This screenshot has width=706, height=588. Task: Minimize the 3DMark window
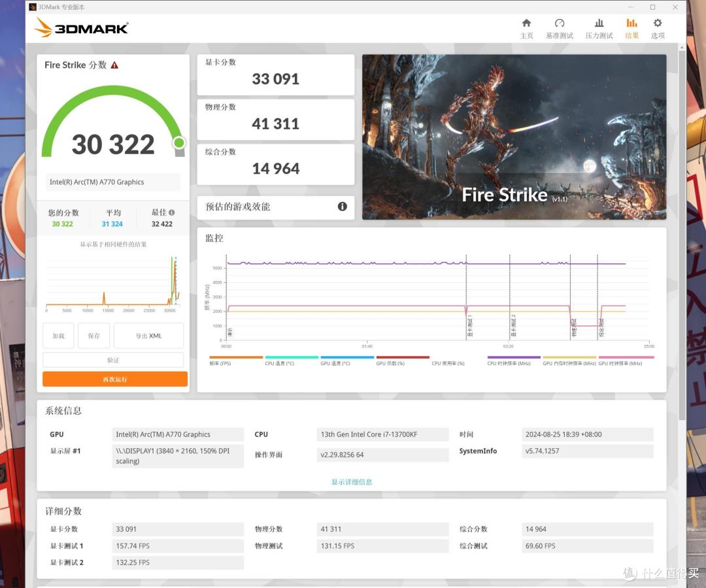pos(630,7)
